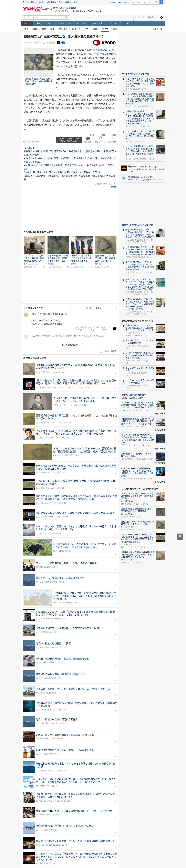
Task: Open the article's main pottery photo
Action: (x=39, y=62)
